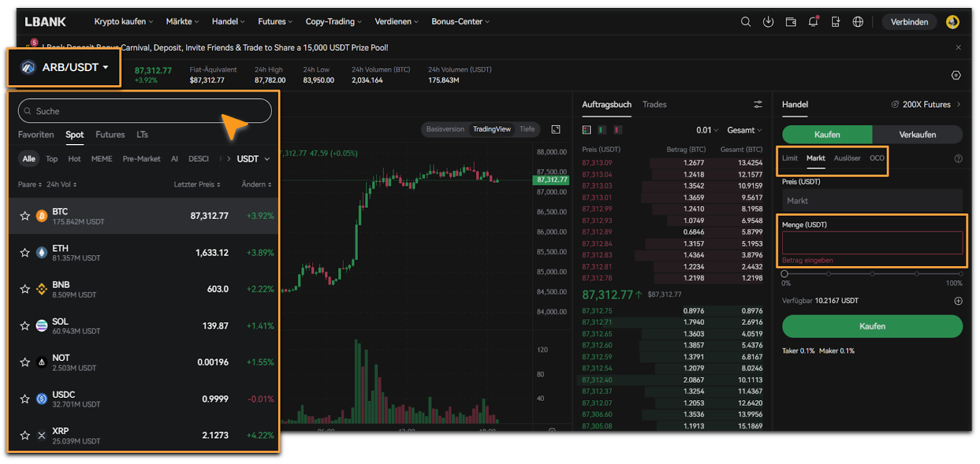This screenshot has width=980, height=464.
Task: Sort pairs by 24h Vol
Action: coord(61,184)
